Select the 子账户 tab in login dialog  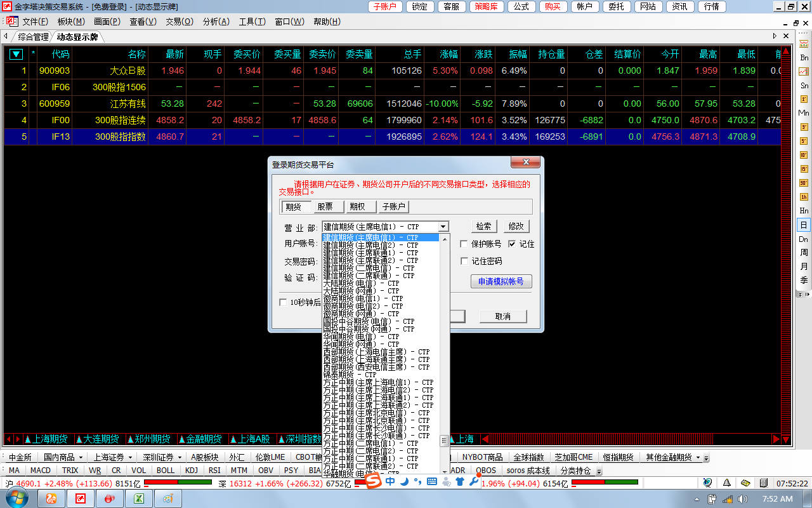tap(394, 207)
